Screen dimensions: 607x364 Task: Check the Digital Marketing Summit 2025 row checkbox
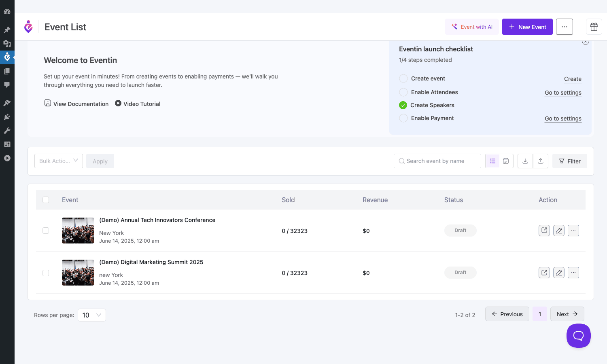[46, 273]
